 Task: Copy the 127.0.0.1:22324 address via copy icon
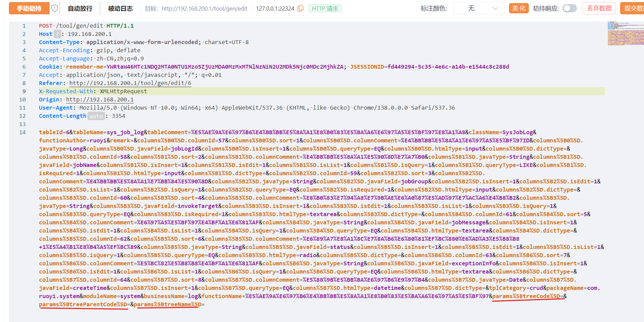coord(300,8)
